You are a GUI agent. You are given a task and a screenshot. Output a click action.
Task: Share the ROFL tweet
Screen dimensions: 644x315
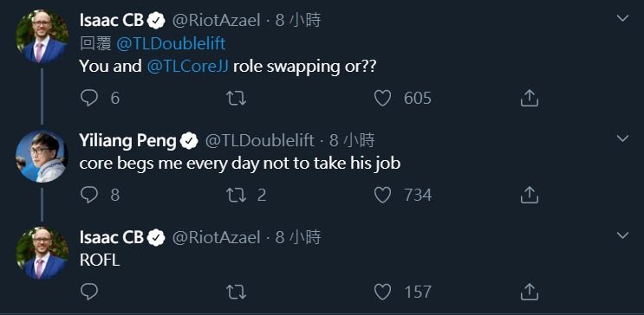click(x=529, y=292)
